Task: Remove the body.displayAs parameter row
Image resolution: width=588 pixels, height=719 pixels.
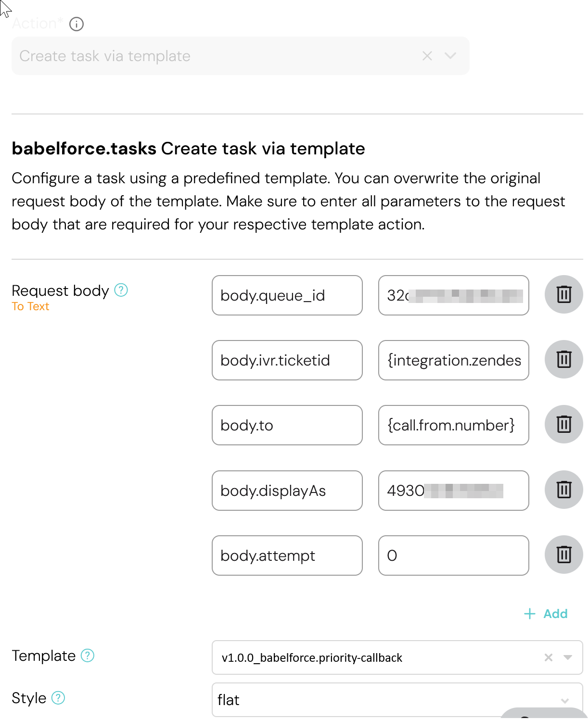Action: (x=563, y=490)
